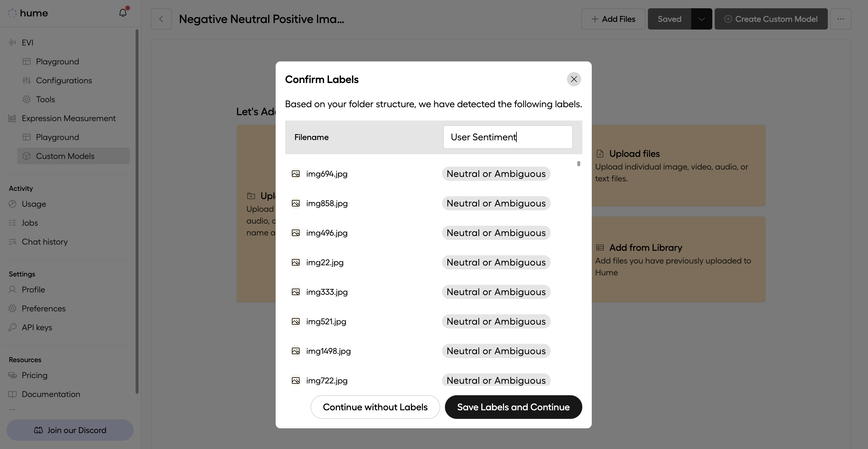Click the image thumbnail beside img694.jpg
This screenshot has height=449, width=868.
[x=295, y=173]
